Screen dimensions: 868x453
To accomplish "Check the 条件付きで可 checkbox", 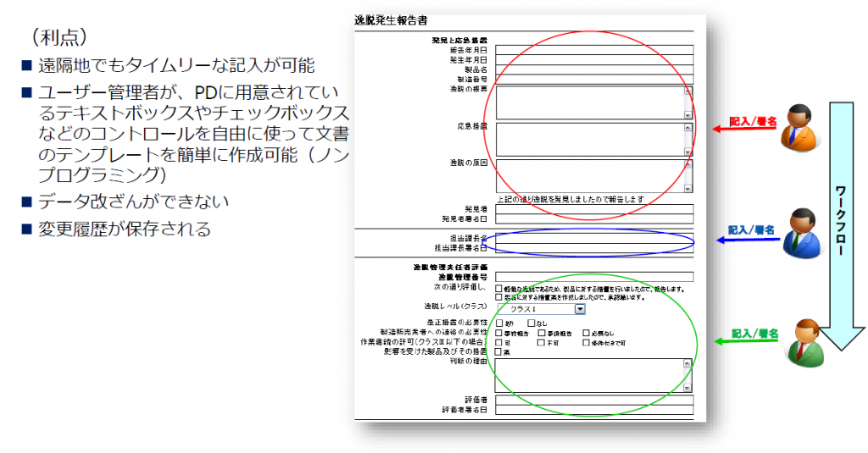I will tap(586, 342).
